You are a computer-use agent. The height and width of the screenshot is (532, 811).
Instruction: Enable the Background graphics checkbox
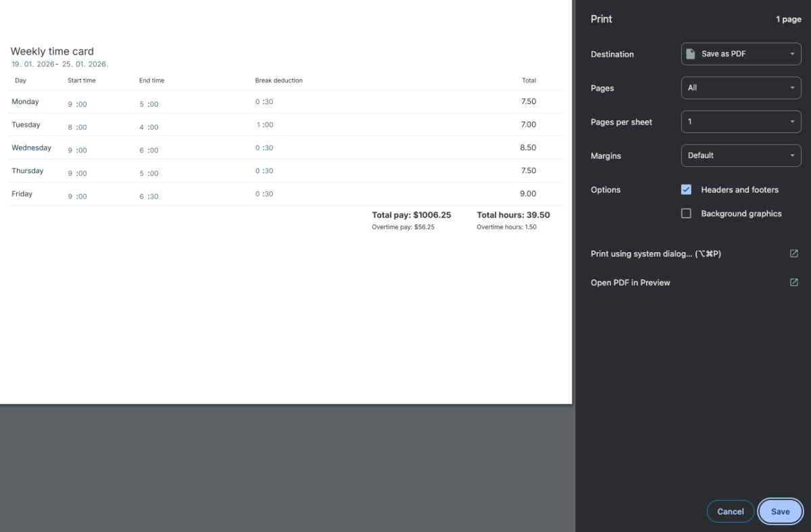point(686,214)
